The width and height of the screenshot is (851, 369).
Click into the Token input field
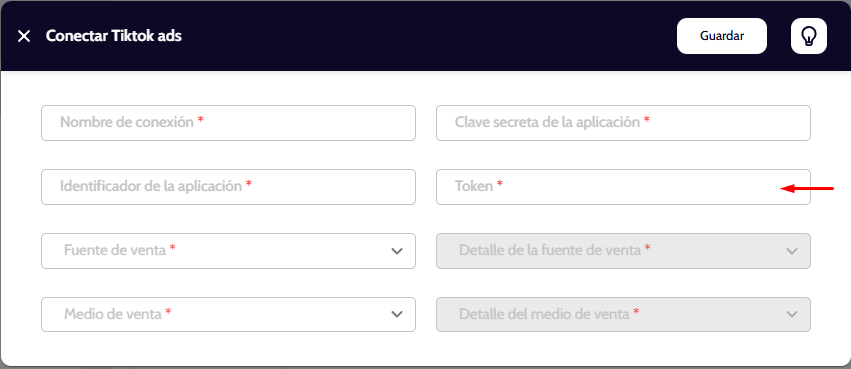coord(624,187)
